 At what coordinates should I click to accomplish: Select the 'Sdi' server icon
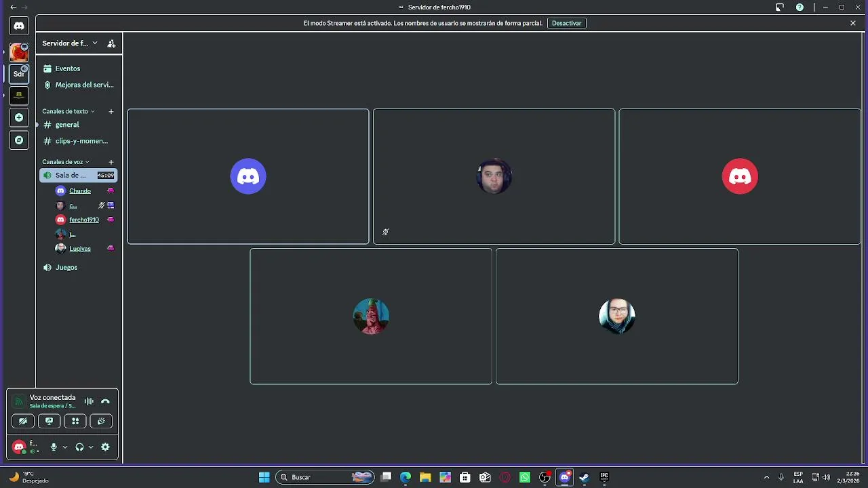click(x=19, y=73)
